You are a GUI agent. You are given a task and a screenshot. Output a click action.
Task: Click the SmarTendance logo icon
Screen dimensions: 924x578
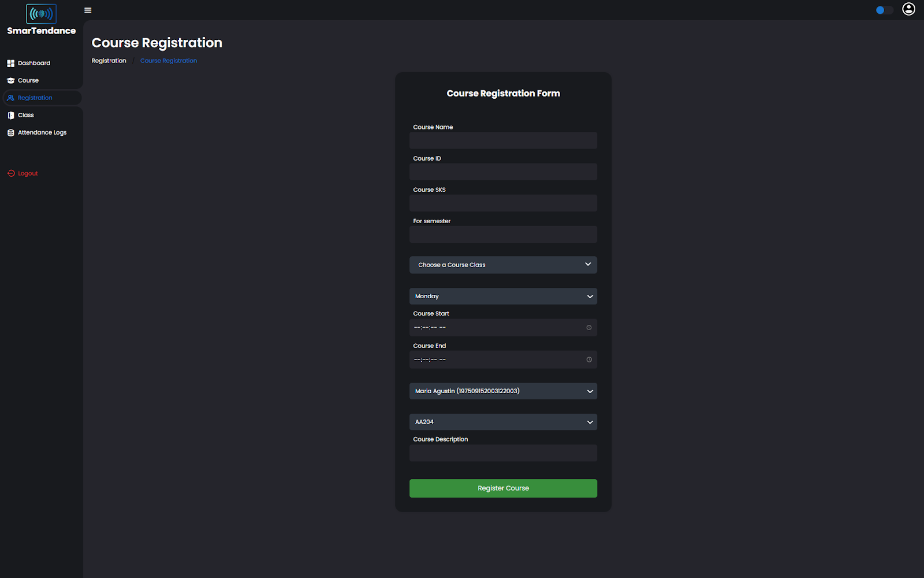41,14
